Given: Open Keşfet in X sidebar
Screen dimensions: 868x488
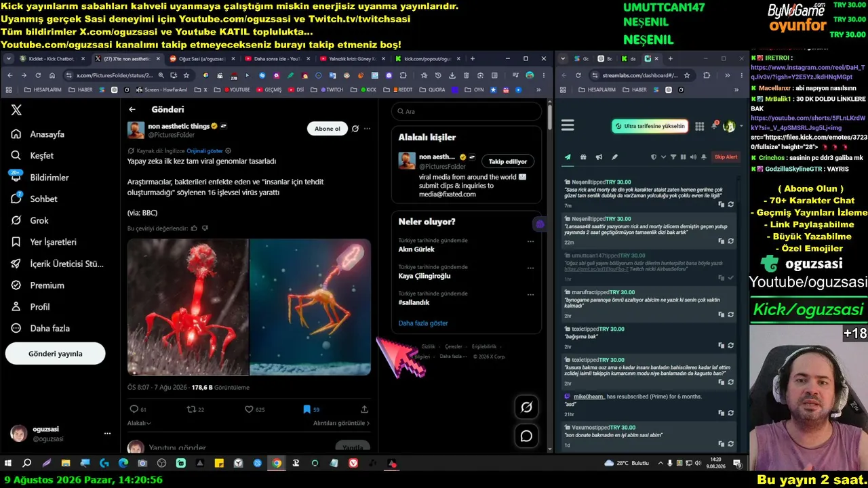Looking at the screenshot, I should coord(33,156).
